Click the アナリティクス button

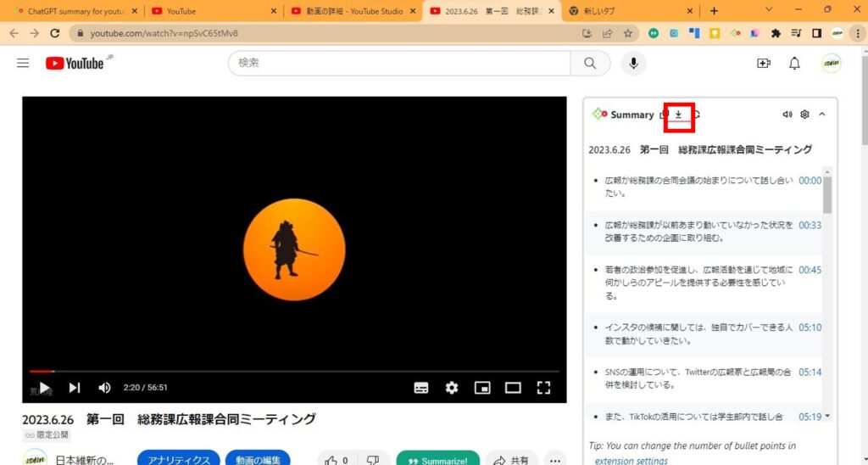179,460
